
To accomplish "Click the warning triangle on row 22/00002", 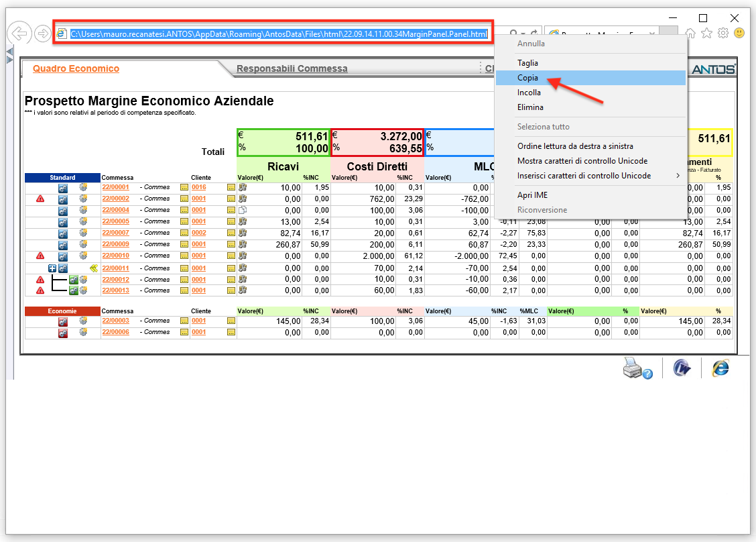I will 40,199.
